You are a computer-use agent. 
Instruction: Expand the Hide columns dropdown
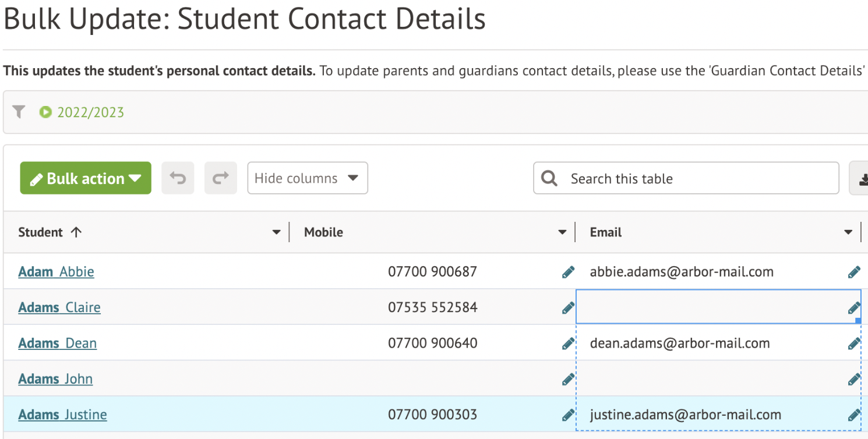pos(307,178)
